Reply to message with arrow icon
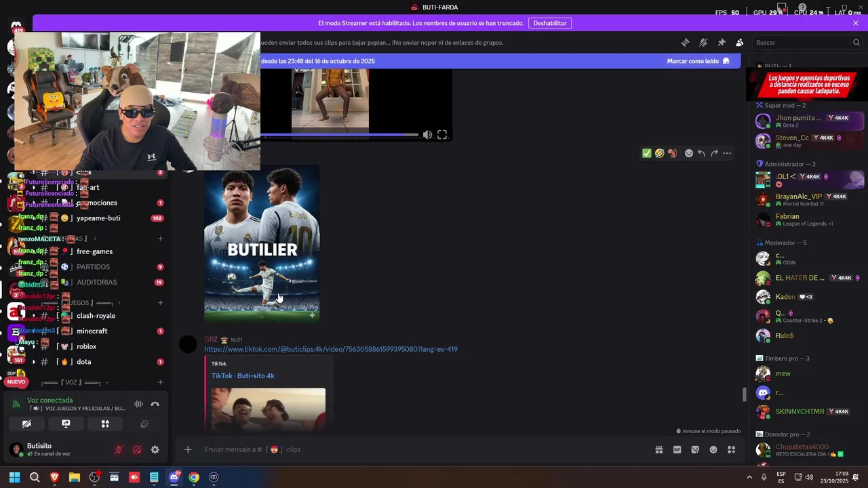The image size is (868, 488). (x=701, y=153)
